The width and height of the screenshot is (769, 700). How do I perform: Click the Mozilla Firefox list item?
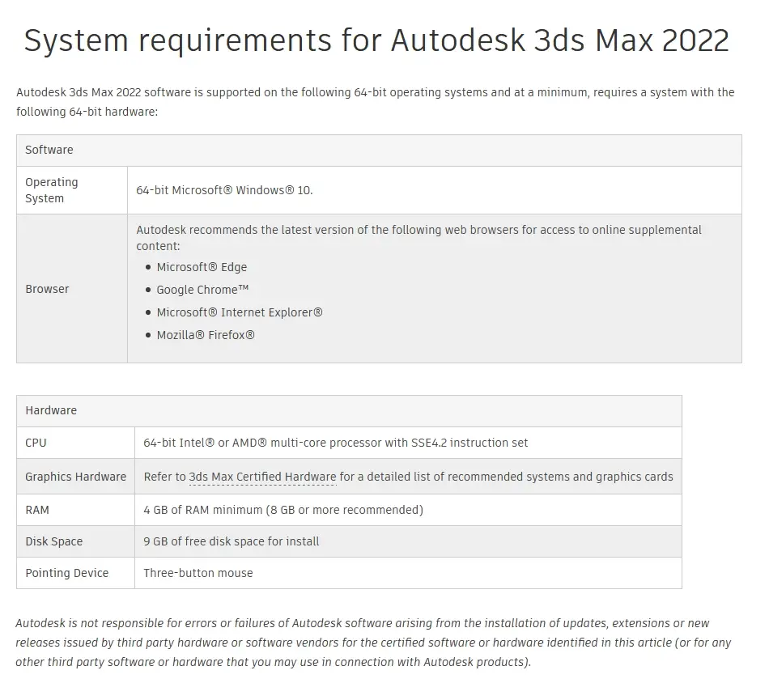pyautogui.click(x=206, y=335)
